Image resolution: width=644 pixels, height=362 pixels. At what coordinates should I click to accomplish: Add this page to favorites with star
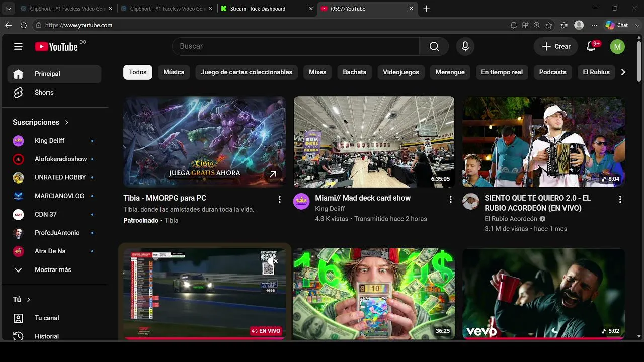tap(549, 25)
